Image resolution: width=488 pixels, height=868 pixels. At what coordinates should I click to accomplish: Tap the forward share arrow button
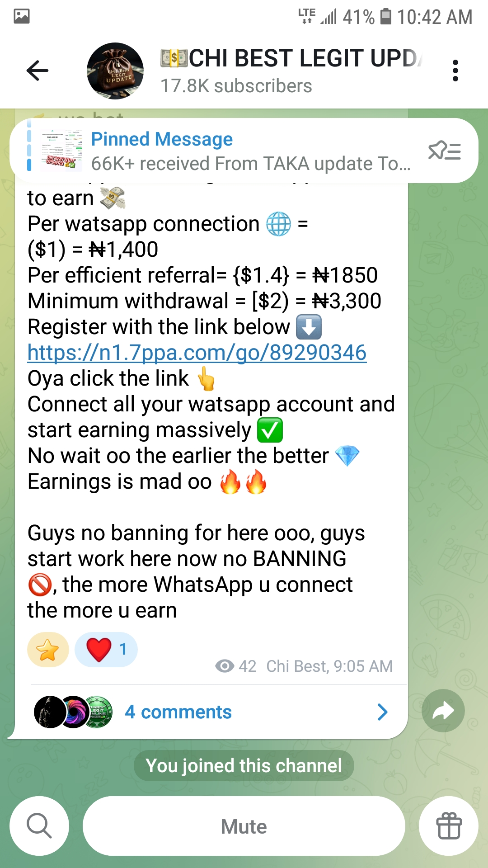click(443, 711)
